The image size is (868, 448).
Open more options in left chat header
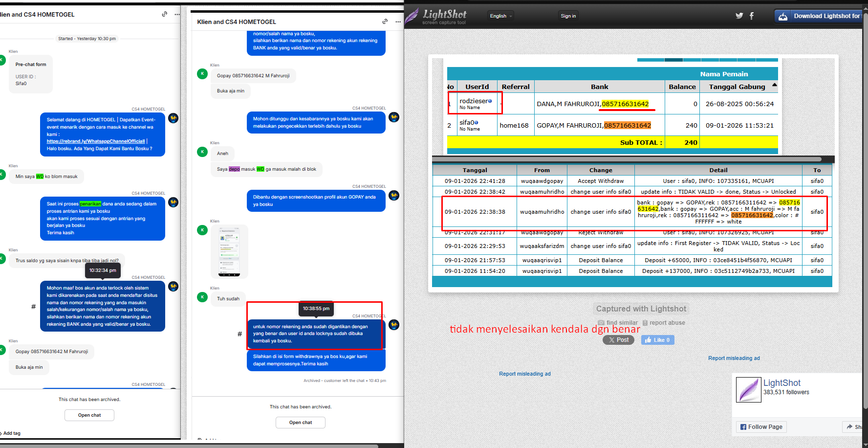177,14
